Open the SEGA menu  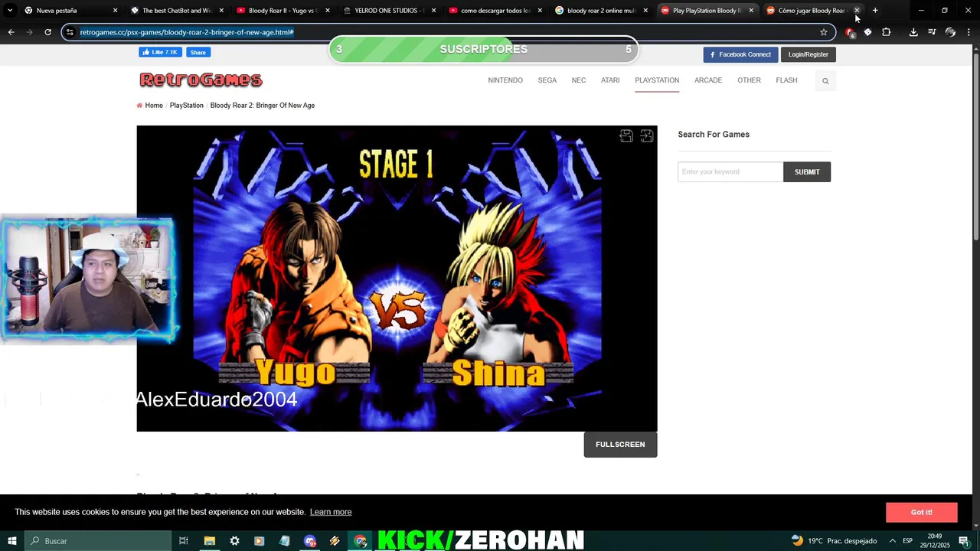(547, 80)
